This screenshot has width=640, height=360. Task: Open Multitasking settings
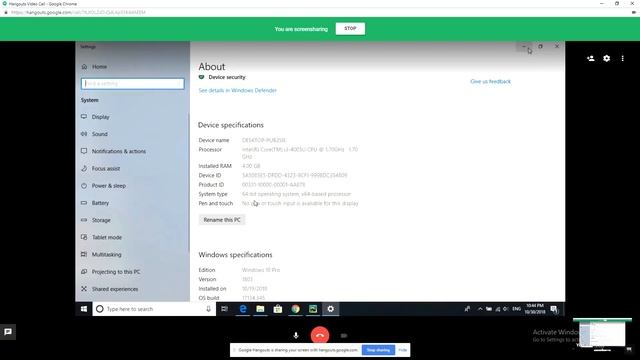106,254
